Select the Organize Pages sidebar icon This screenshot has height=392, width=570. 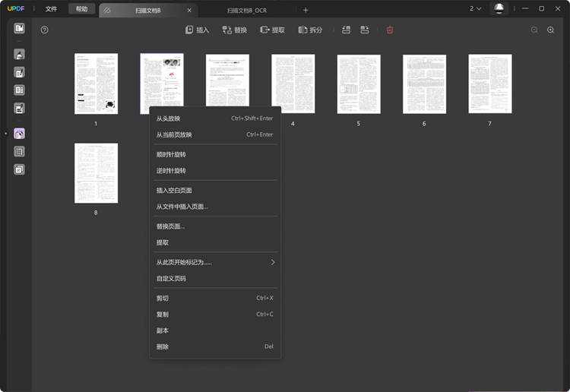(19, 134)
